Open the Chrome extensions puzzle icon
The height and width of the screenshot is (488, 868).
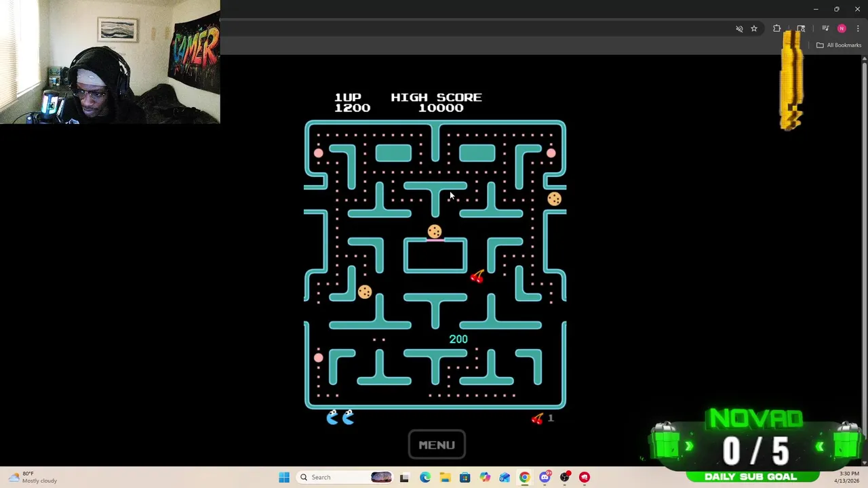(x=777, y=28)
